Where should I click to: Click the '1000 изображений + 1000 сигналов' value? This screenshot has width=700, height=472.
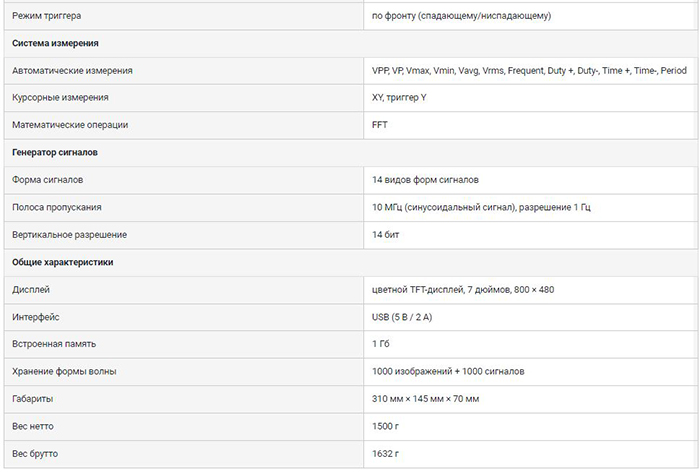448,371
